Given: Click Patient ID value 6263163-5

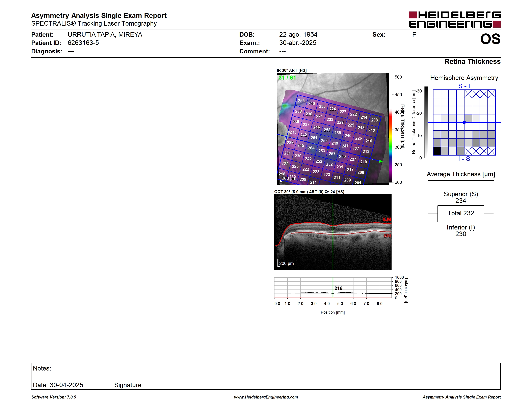Looking at the screenshot, I should pyautogui.click(x=83, y=43).
